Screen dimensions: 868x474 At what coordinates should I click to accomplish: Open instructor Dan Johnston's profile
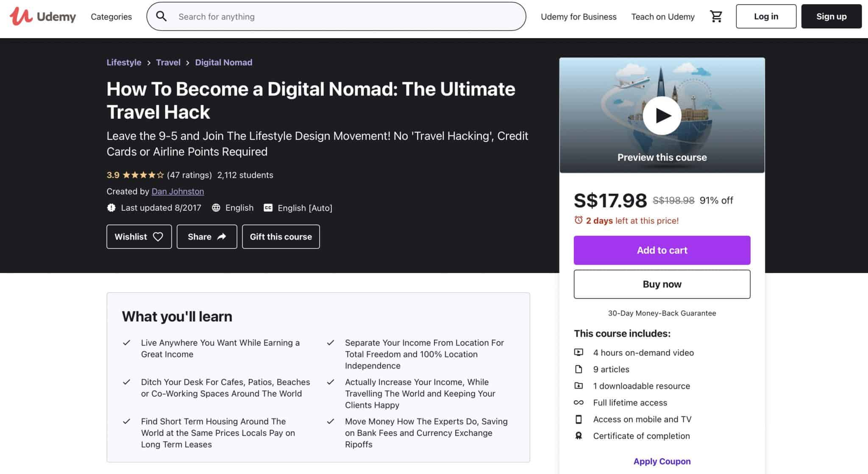[x=178, y=192]
